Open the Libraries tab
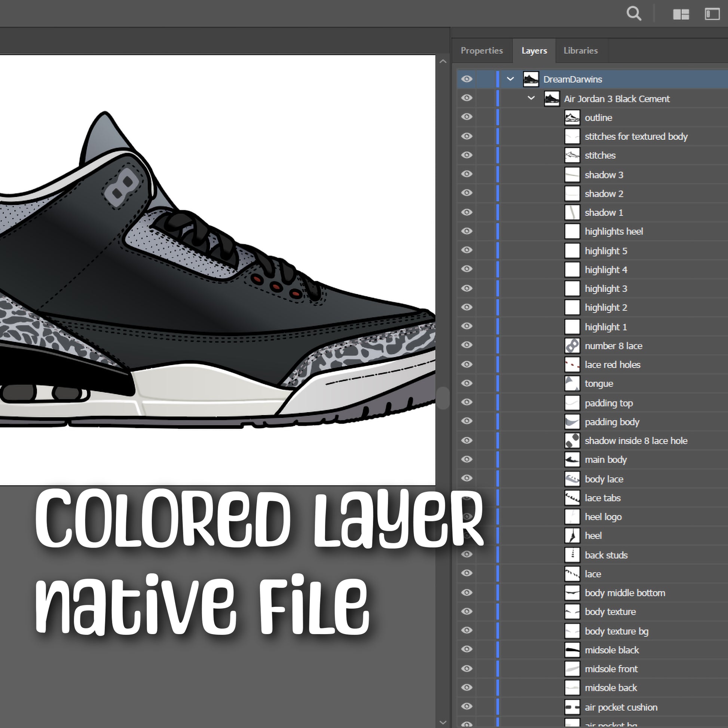The width and height of the screenshot is (728, 728). [x=580, y=51]
